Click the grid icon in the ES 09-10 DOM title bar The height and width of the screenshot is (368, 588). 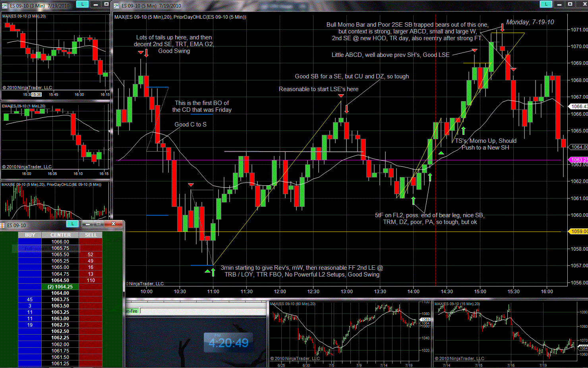[2, 225]
